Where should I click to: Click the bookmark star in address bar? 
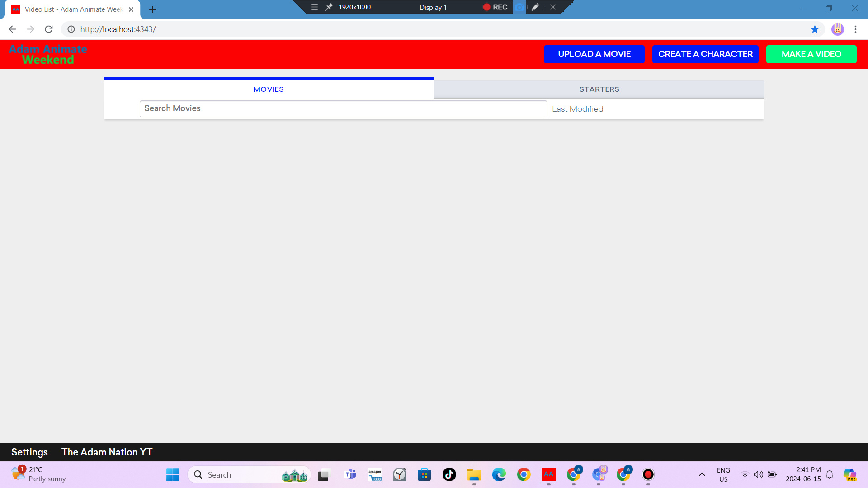point(815,29)
